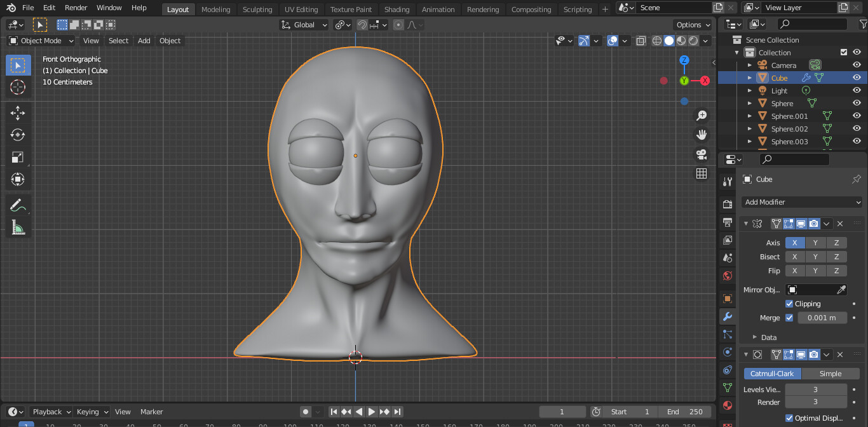Open the Object Mode dropdown
Screen dimensions: 868x427
(x=40, y=41)
